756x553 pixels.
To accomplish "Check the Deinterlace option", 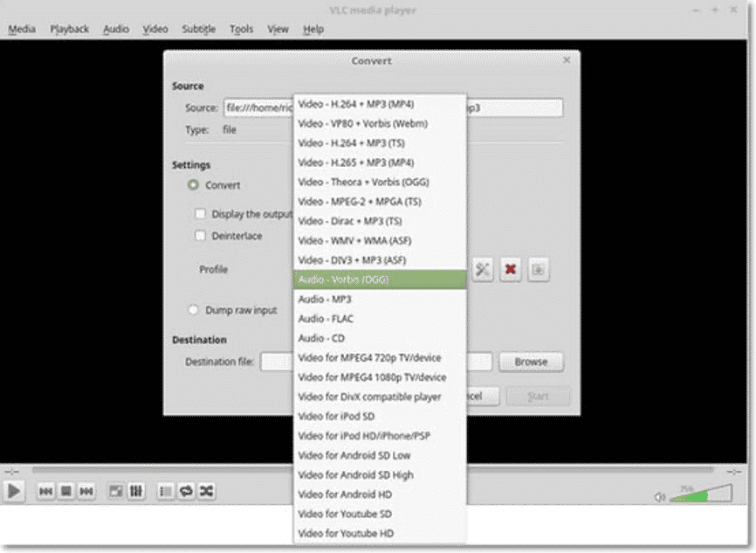I will (200, 234).
